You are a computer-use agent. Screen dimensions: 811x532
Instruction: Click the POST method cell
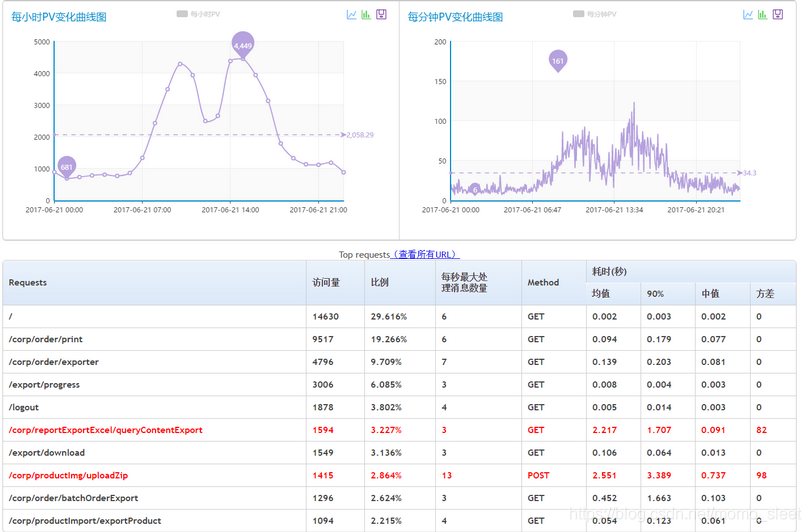(x=538, y=476)
